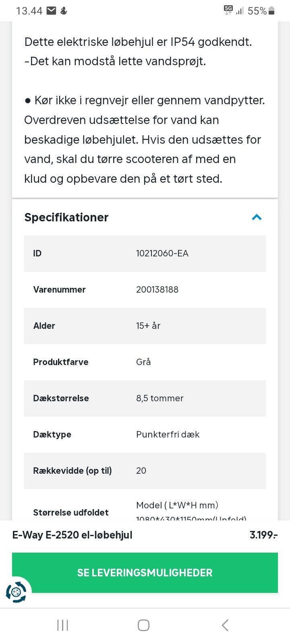Collapse the Specifikationer section using the chevron

click(257, 217)
